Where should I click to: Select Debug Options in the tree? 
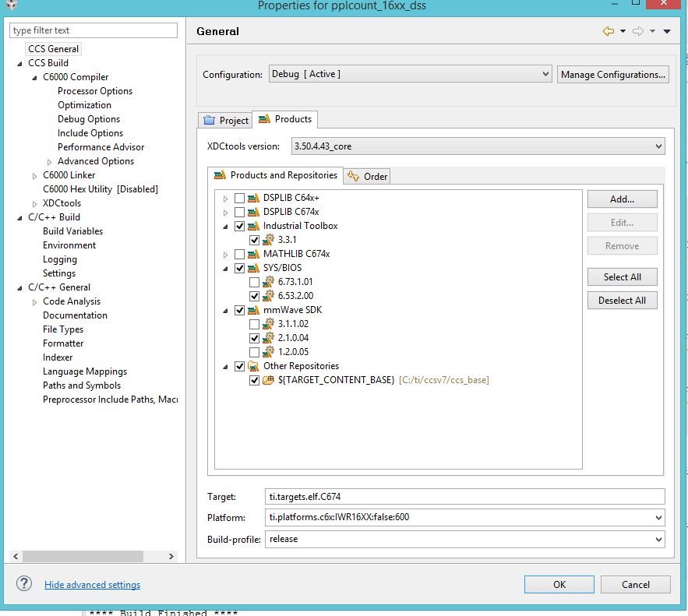click(89, 119)
